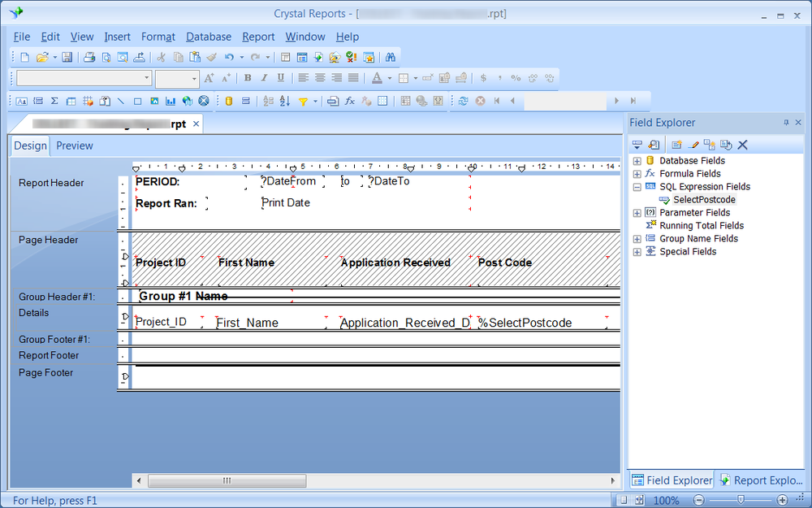Select the %SelectPostcode field in Details section
Image resolution: width=812 pixels, height=508 pixels.
[542, 323]
